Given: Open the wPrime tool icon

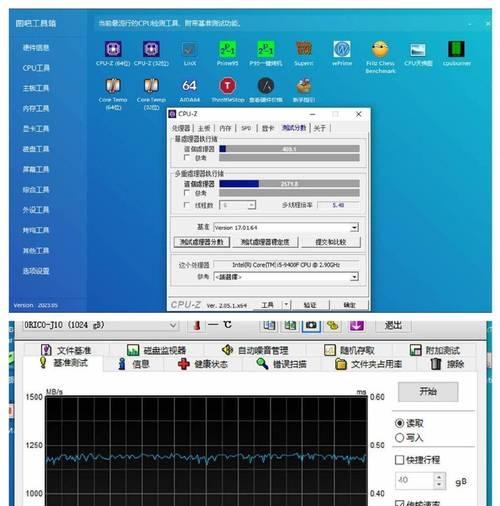Looking at the screenshot, I should 342,49.
